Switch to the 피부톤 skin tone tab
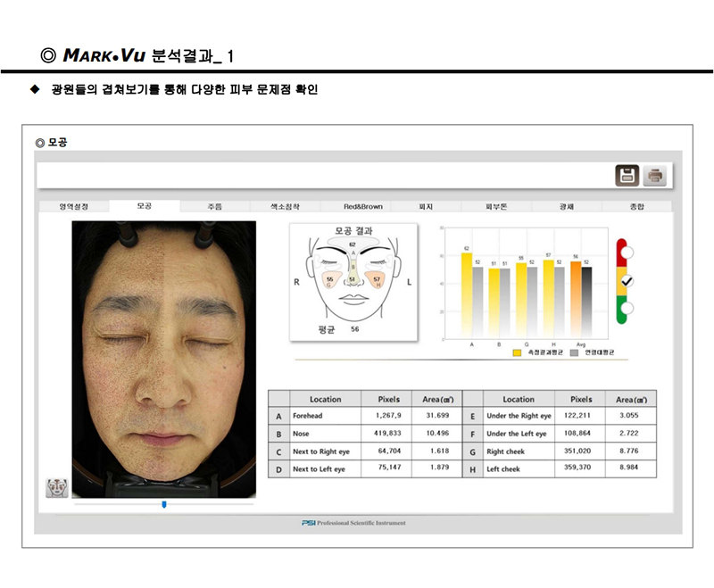This screenshot has width=714, height=588. click(x=498, y=204)
